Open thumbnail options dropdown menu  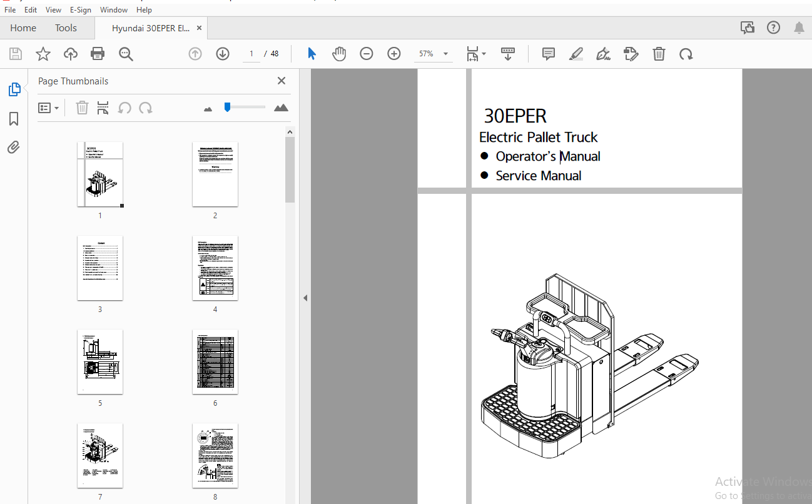tap(49, 108)
